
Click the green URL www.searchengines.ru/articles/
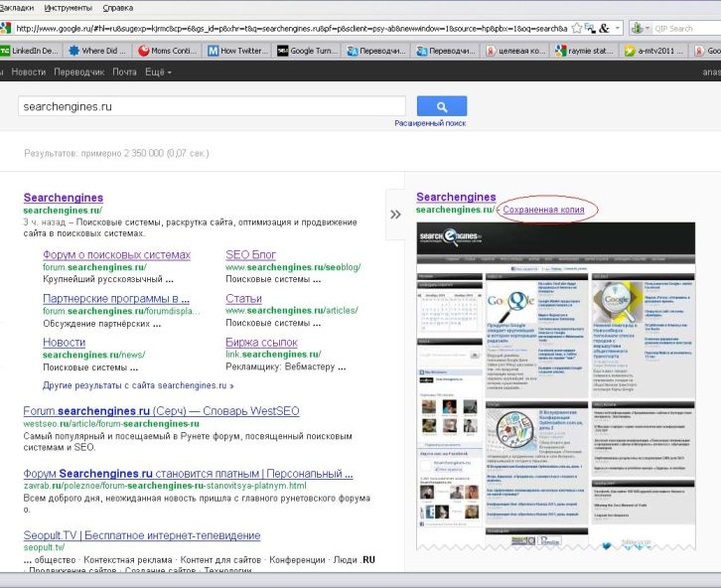coord(292,311)
